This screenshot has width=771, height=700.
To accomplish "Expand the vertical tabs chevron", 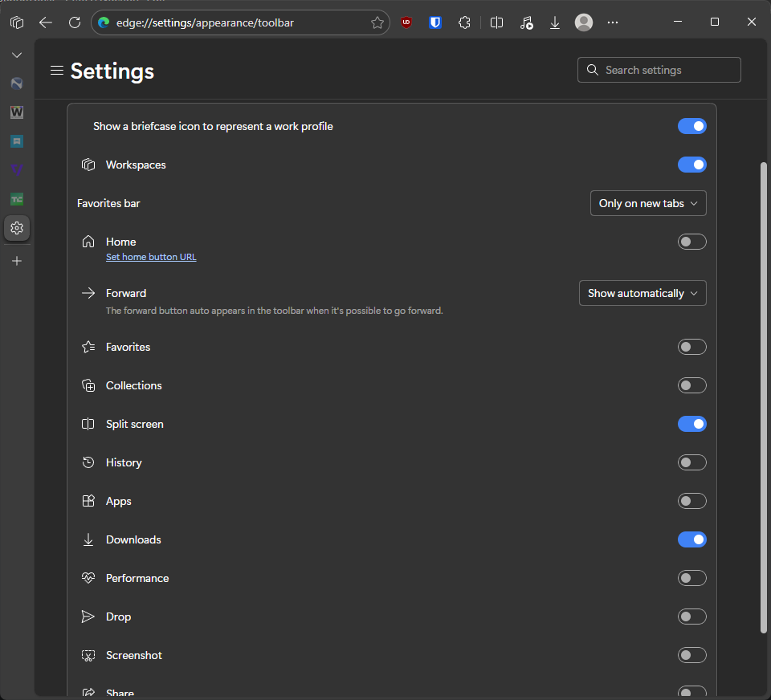I will pyautogui.click(x=17, y=55).
